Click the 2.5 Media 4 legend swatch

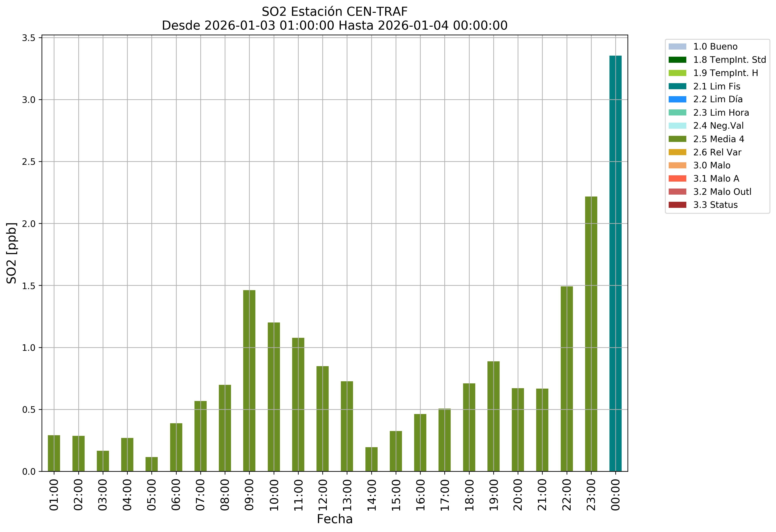(x=677, y=139)
